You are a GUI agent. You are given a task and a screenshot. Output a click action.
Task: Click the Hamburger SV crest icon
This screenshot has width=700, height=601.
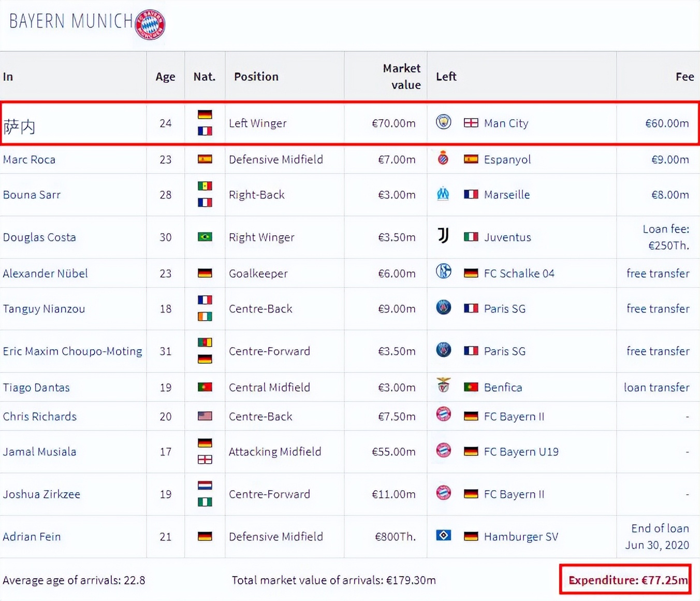tap(444, 535)
